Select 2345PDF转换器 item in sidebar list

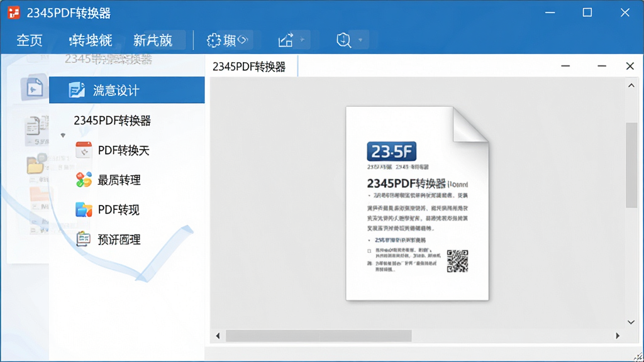[x=112, y=121]
